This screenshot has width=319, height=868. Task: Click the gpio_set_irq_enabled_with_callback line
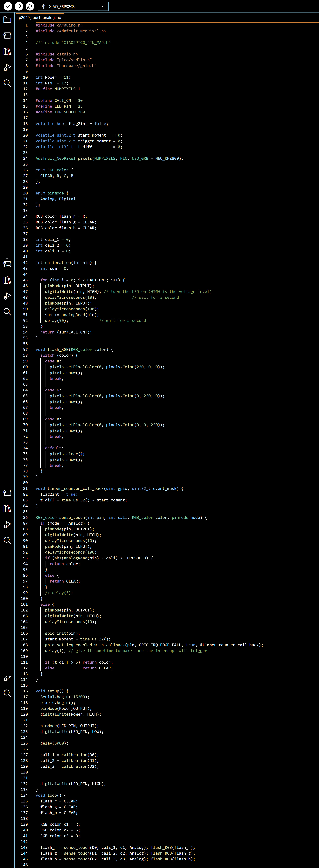pos(154,645)
